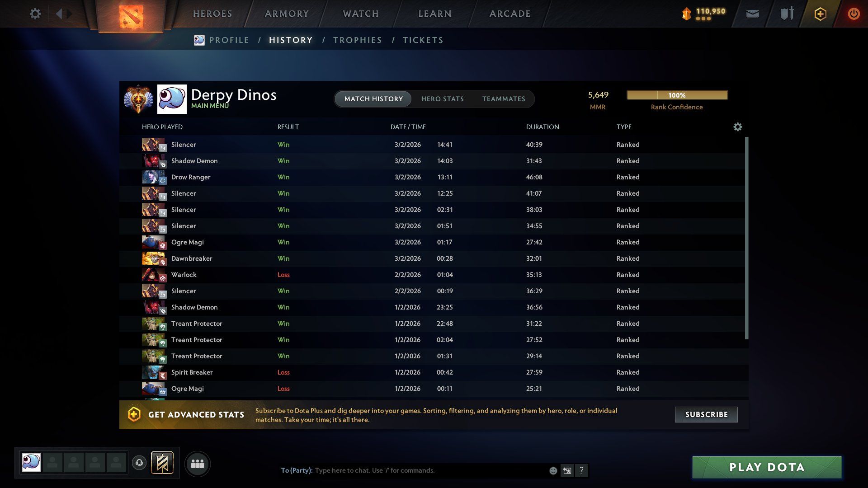Click the match history scrollbar
Screen dimensions: 868x488
pos(746,238)
